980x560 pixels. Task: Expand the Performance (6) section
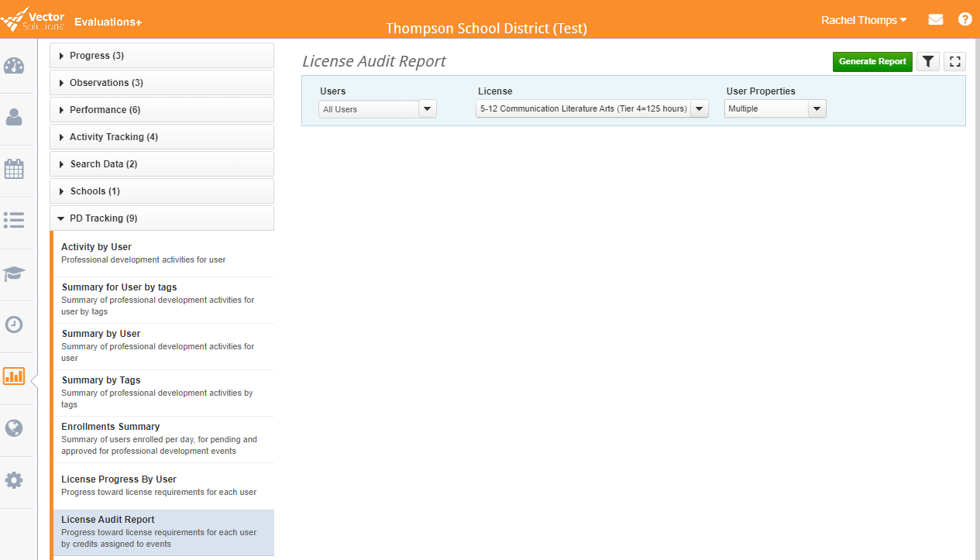[162, 110]
